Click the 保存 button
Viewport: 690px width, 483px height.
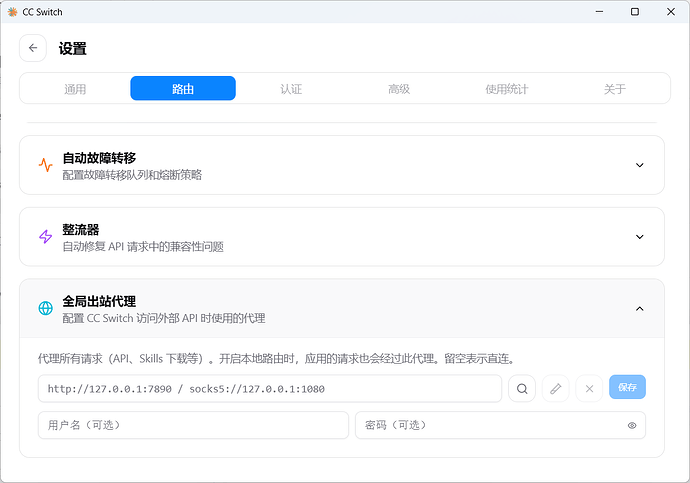click(x=627, y=387)
